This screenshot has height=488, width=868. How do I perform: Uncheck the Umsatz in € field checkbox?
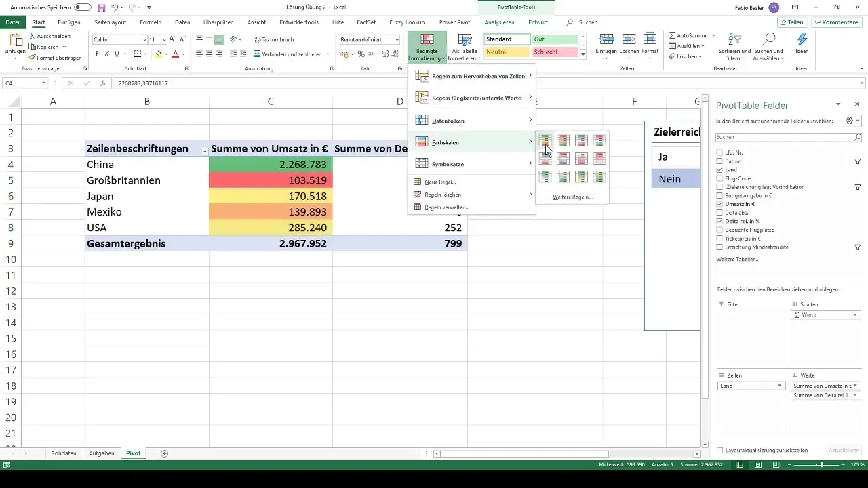tap(719, 204)
